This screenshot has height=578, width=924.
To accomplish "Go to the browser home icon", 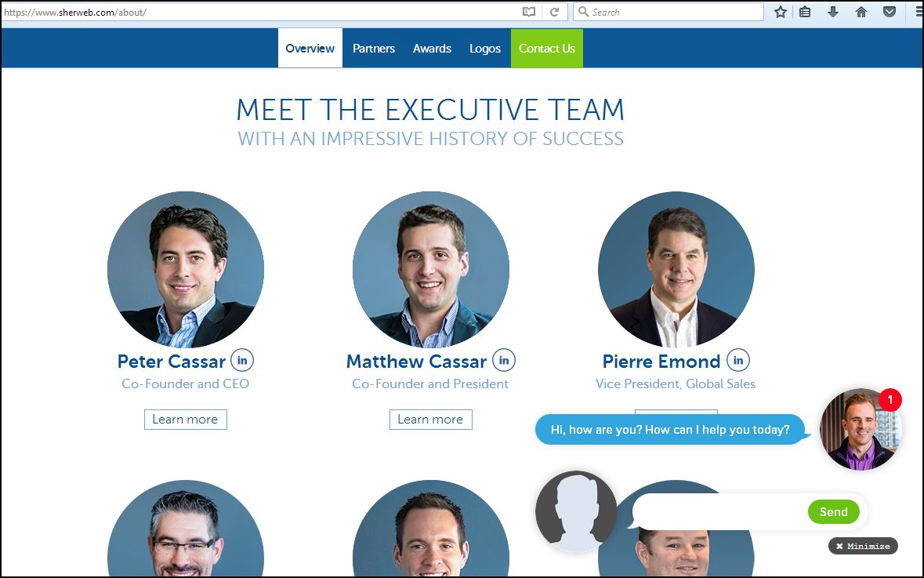I will click(x=861, y=12).
